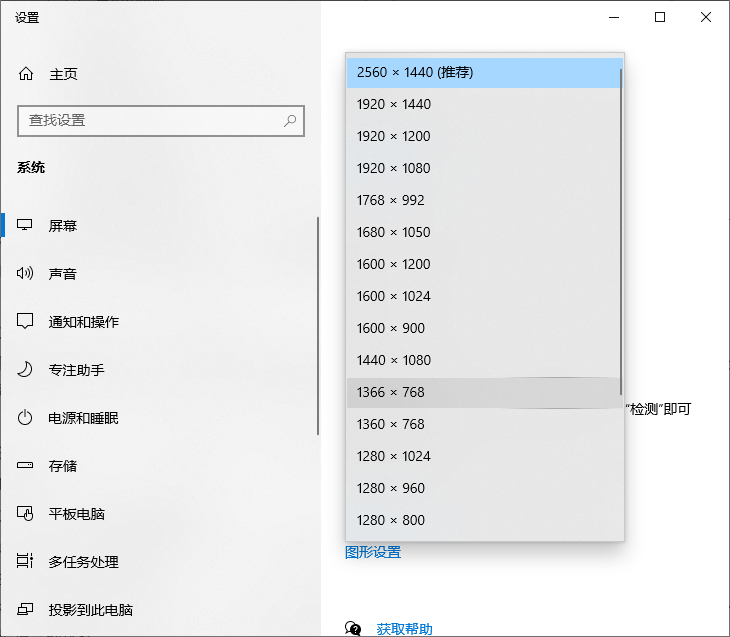The height and width of the screenshot is (637, 730).
Task: Choose 1920 × 1080 resolution
Action: coord(483,168)
